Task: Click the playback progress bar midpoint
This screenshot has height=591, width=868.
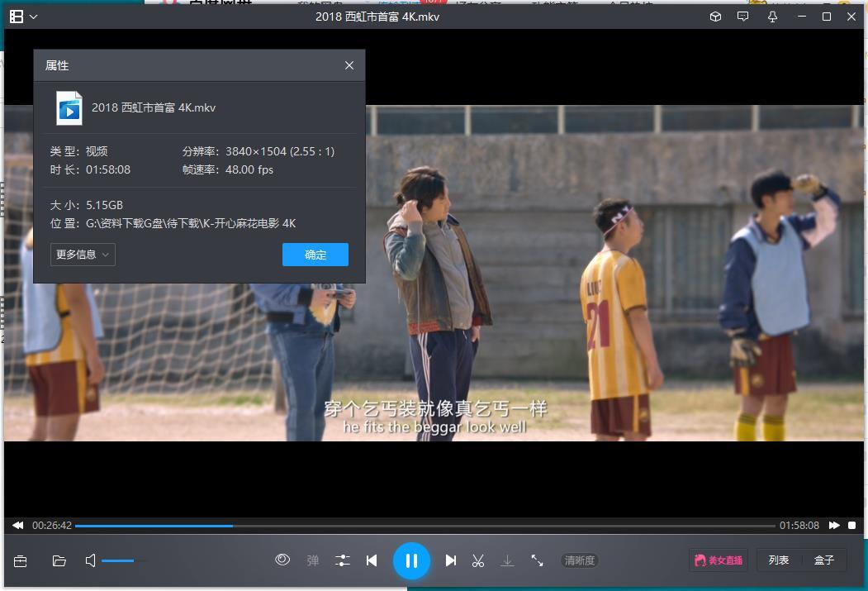Action: point(425,525)
